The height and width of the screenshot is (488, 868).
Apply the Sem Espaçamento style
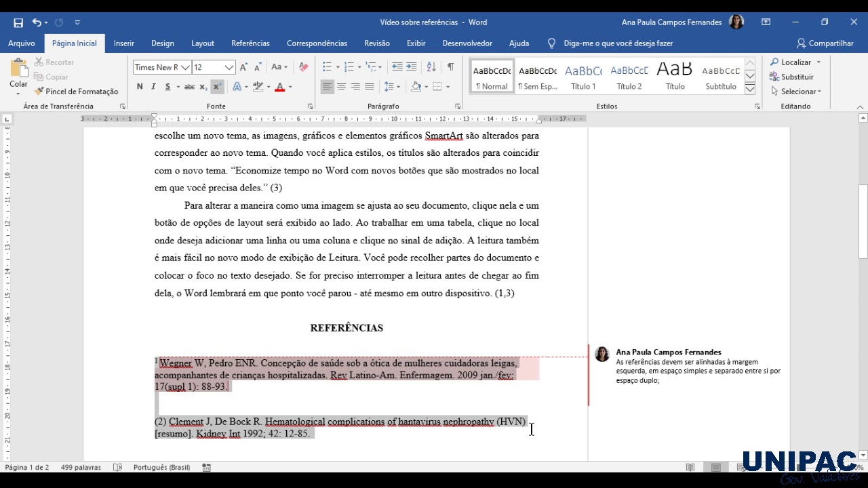[538, 76]
